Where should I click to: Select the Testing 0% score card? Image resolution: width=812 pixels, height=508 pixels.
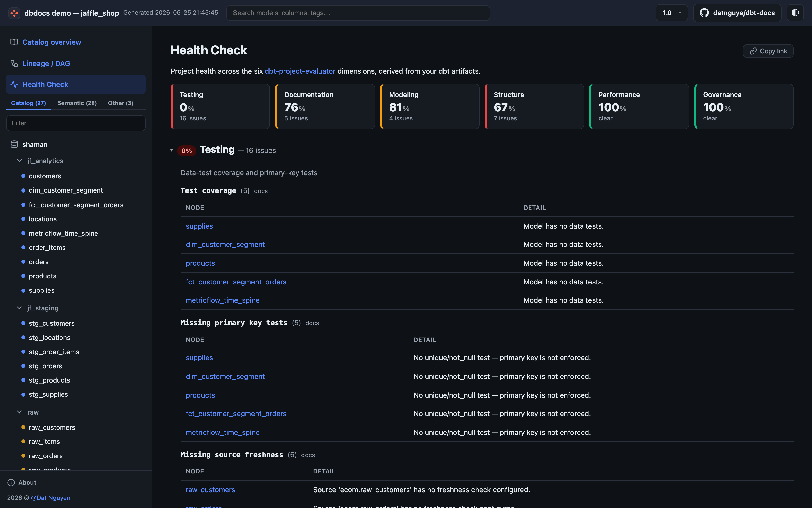[x=220, y=106]
